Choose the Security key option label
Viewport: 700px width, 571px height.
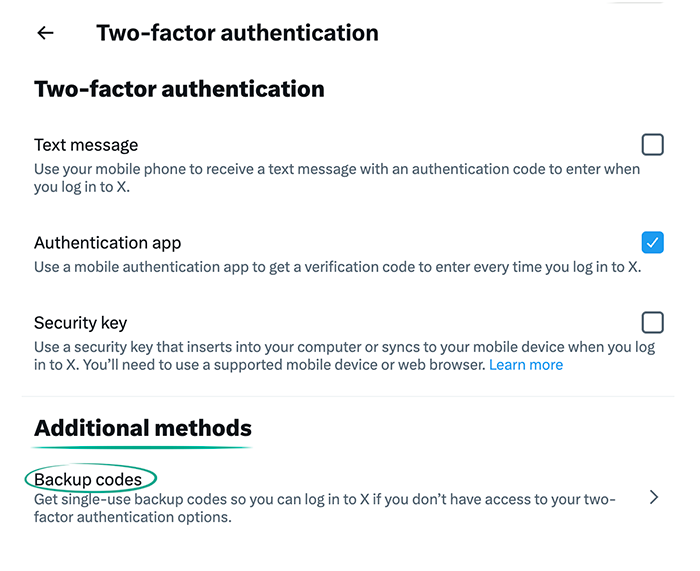pos(80,323)
